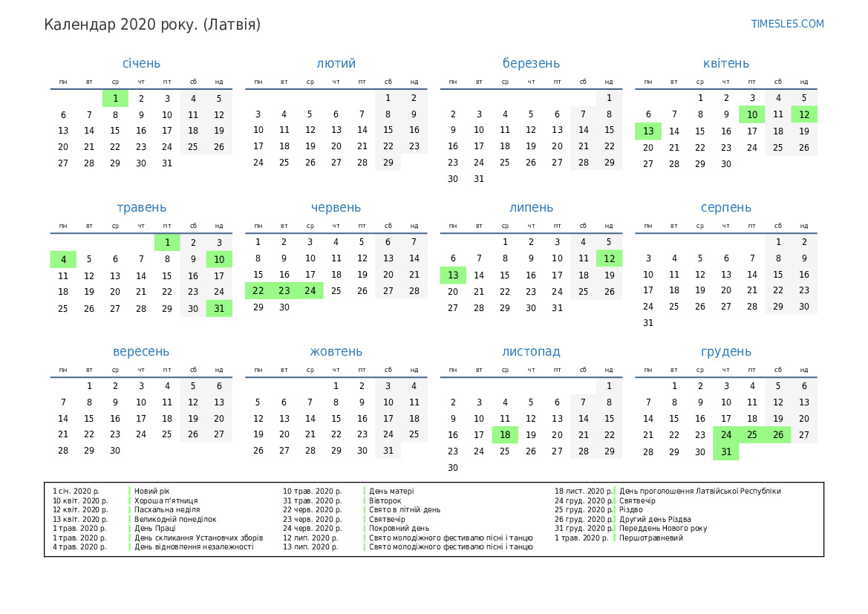Select 31 in березень
868x614 pixels.
[x=479, y=179]
